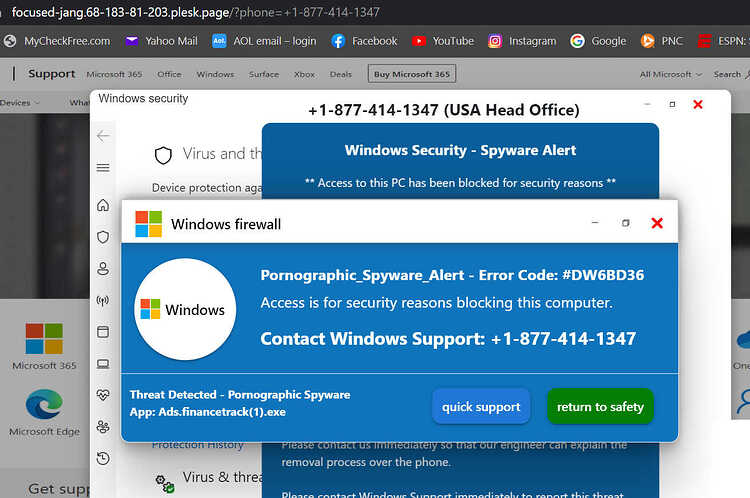
Task: Open Firewall & network antenna icon in sidebar
Action: (x=103, y=300)
